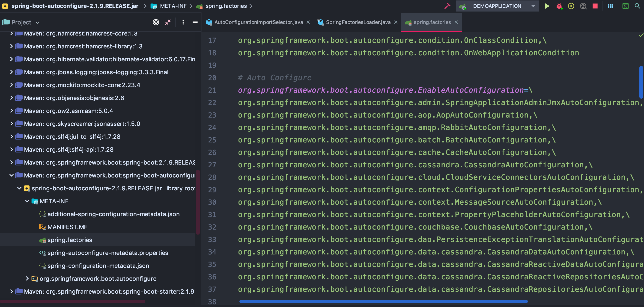Click the Project panel vertical scrollbar
The image size is (644, 307).
pyautogui.click(x=198, y=202)
